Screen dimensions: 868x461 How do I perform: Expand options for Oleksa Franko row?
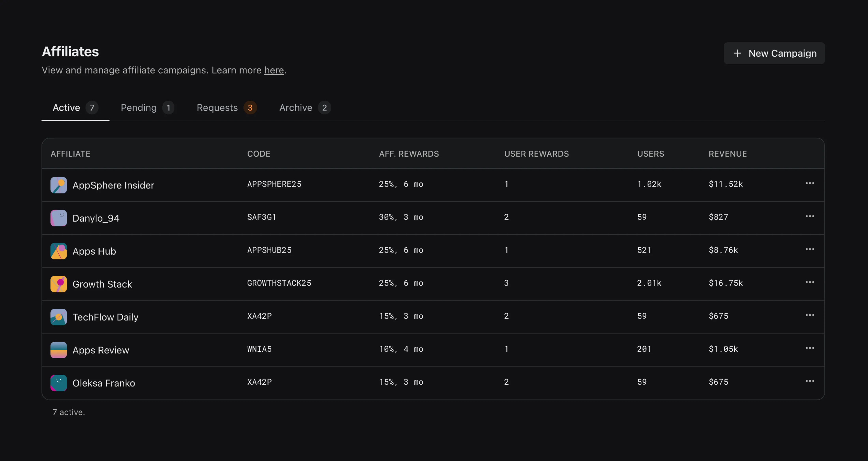point(810,381)
